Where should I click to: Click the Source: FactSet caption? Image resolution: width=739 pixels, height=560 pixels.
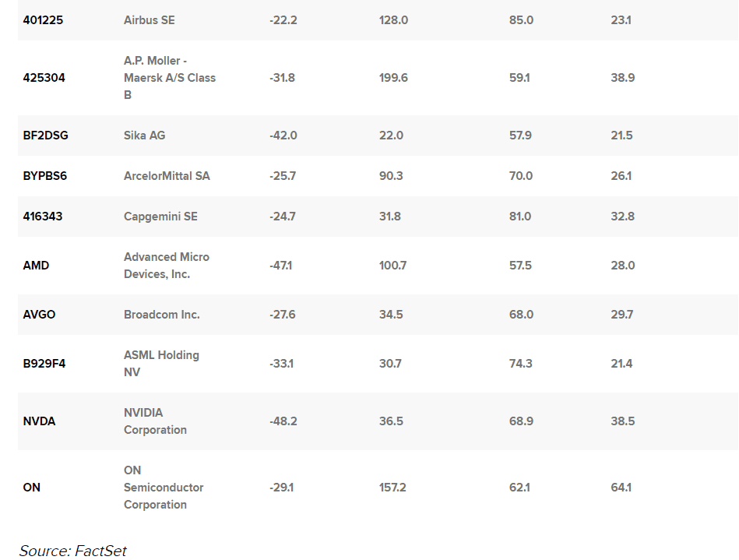click(72, 551)
